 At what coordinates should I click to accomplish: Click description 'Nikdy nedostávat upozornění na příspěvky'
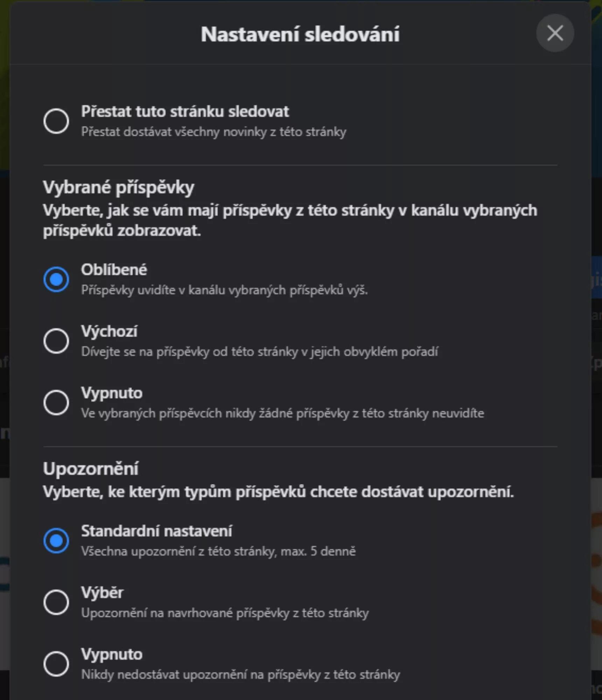240,675
